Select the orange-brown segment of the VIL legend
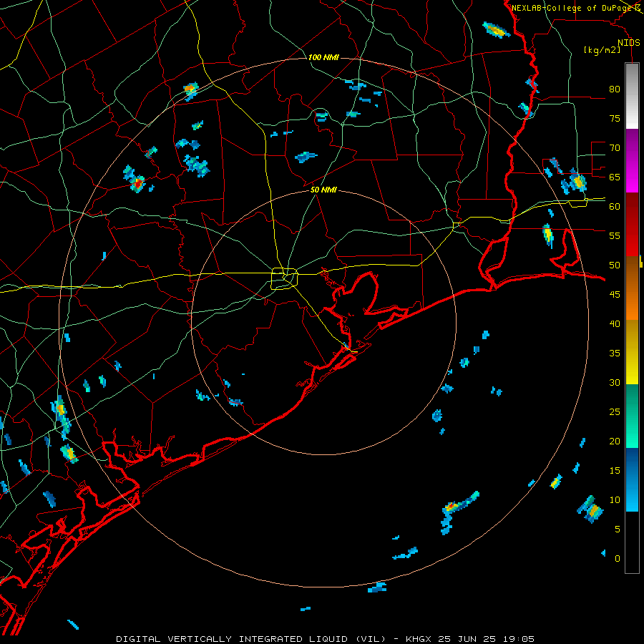The image size is (644, 644). coord(632,288)
